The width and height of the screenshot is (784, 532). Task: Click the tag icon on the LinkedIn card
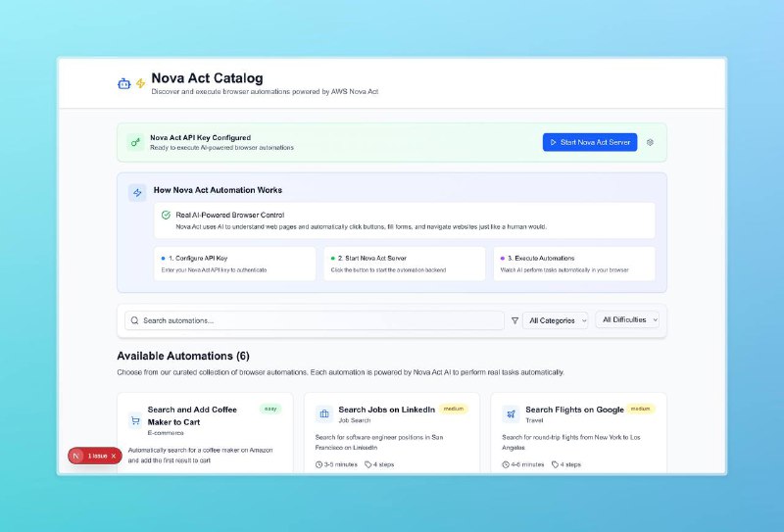pyautogui.click(x=368, y=464)
